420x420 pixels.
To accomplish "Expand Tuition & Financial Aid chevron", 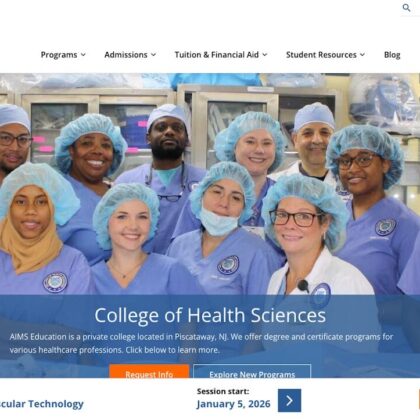I will click(x=265, y=55).
